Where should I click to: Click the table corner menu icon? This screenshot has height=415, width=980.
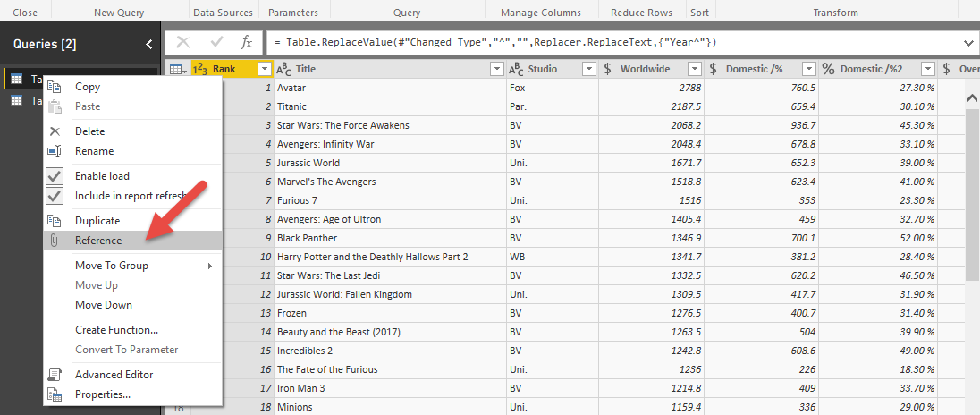click(177, 69)
